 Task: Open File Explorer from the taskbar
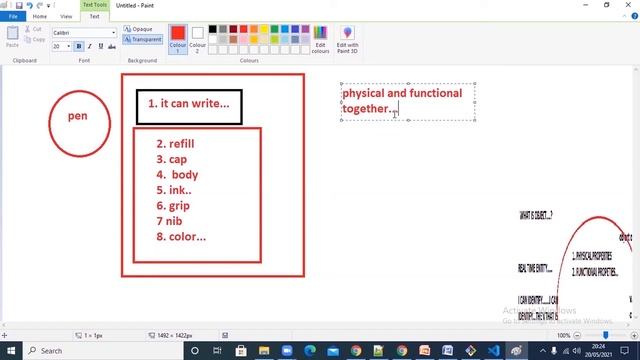pos(264,351)
